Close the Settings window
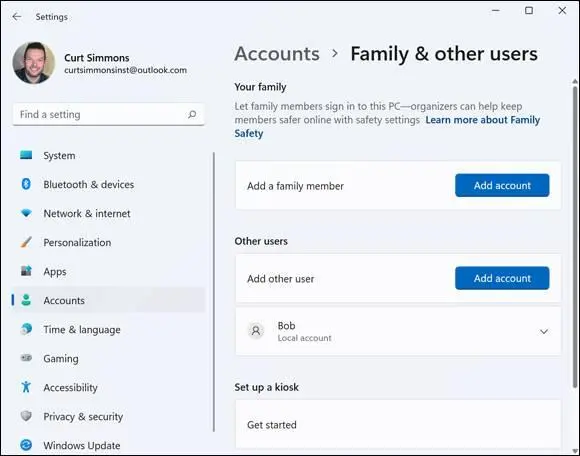The height and width of the screenshot is (456, 580). point(562,10)
